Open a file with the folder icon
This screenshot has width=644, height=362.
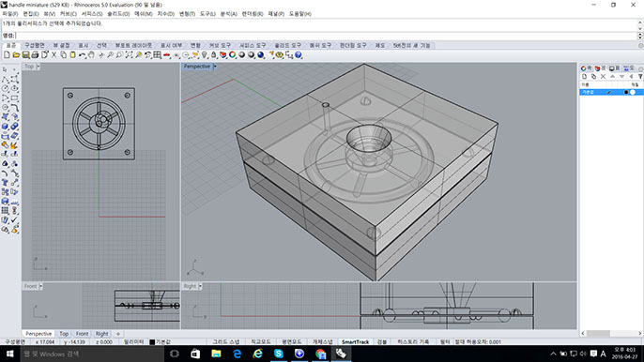click(x=16, y=54)
